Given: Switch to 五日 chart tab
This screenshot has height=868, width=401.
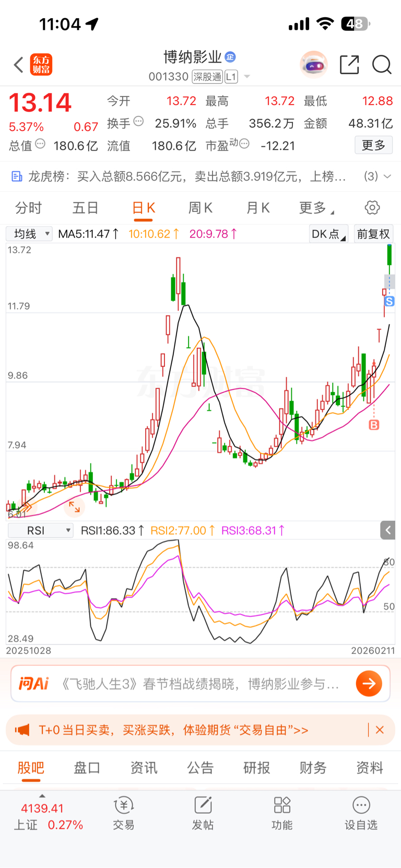Looking at the screenshot, I should click(86, 208).
